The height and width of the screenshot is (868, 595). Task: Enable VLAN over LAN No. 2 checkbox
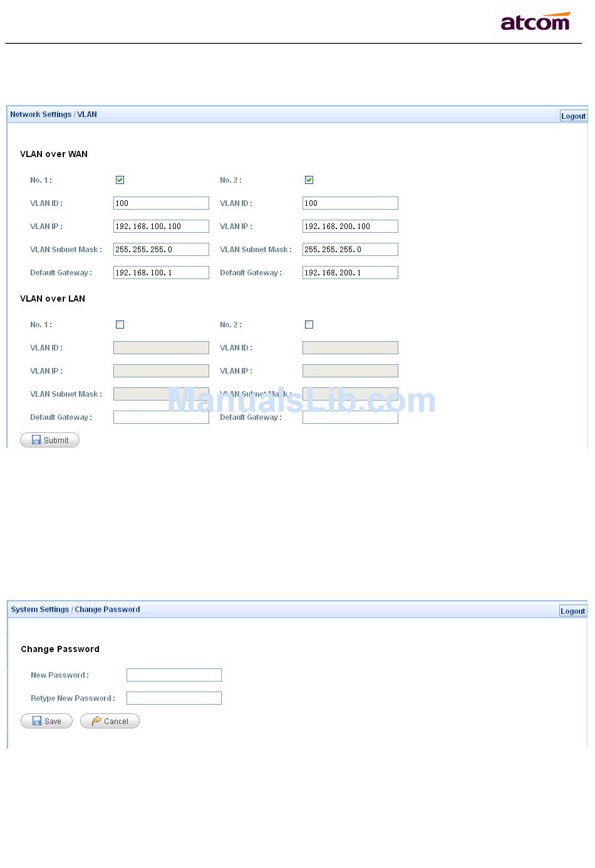tap(309, 325)
